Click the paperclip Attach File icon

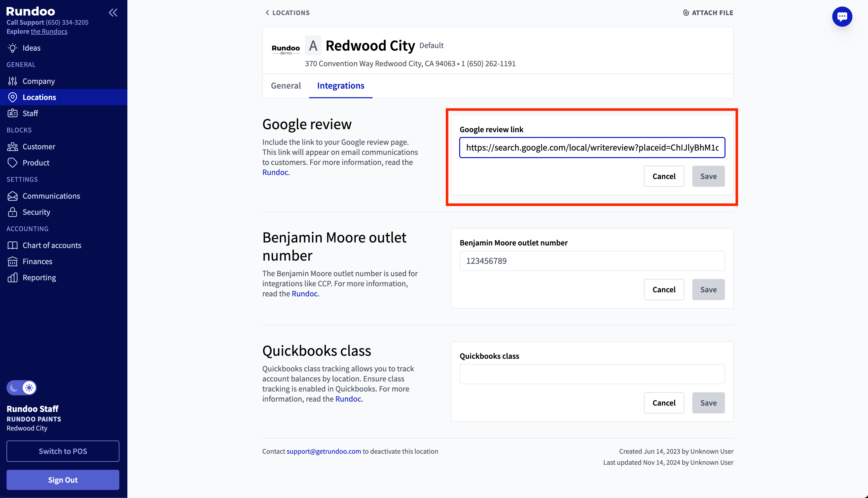click(x=686, y=13)
